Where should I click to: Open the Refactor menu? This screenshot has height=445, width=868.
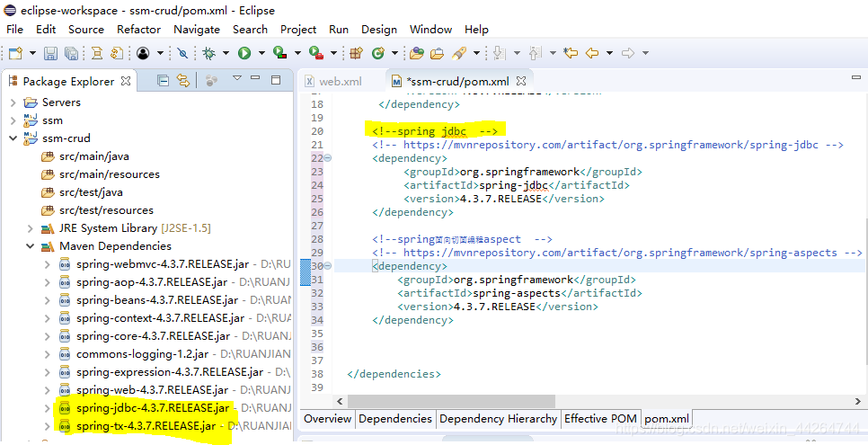coord(139,30)
